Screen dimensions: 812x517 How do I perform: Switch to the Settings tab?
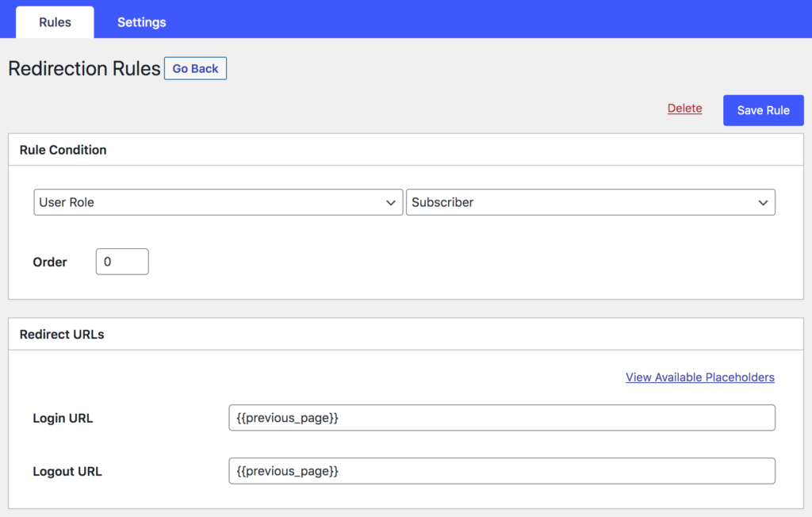[x=141, y=22]
